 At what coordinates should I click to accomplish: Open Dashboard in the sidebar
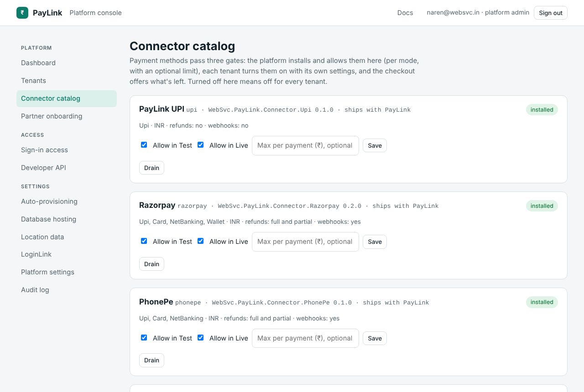click(x=67, y=63)
